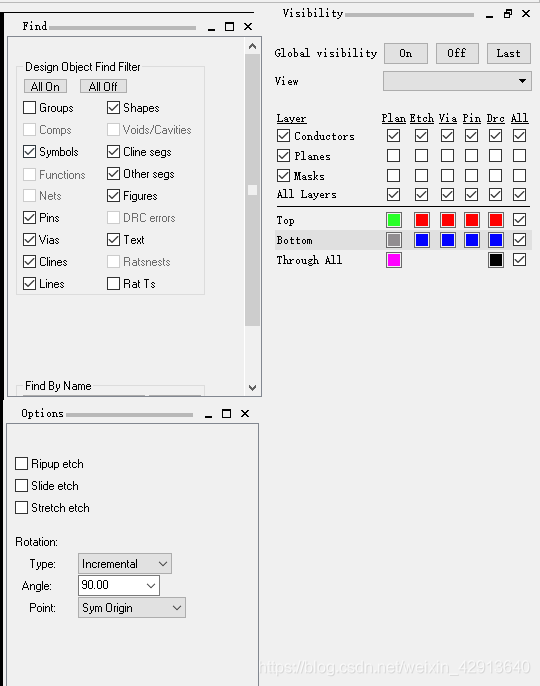Viewport: 540px width, 686px height.
Task: Toggle All Layers All checkbox
Action: [x=519, y=194]
